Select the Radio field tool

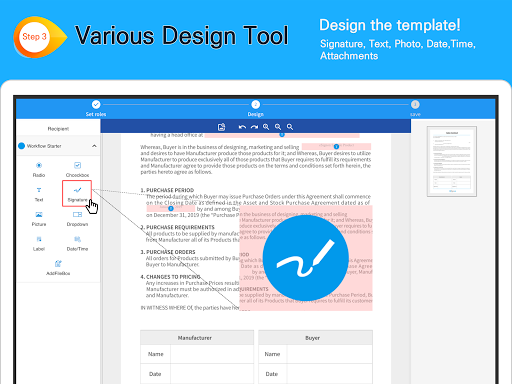(39, 169)
